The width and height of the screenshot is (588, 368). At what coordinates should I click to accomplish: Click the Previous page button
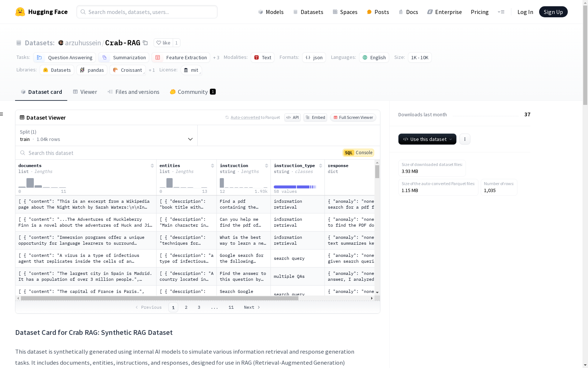(148, 307)
